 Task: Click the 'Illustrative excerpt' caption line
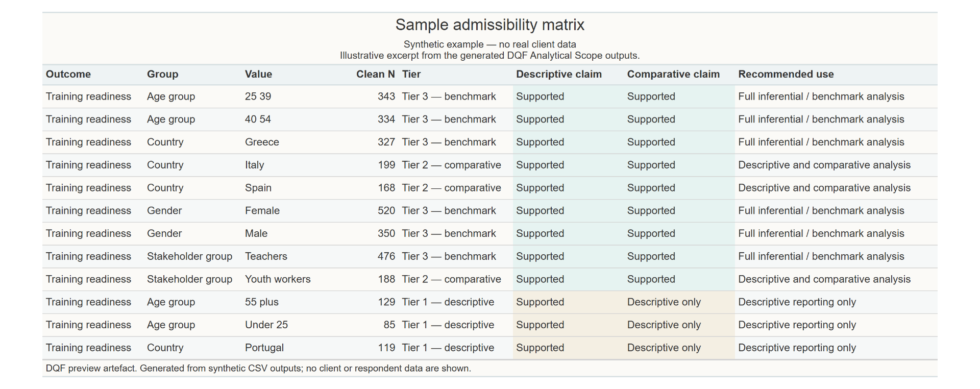[x=489, y=56]
